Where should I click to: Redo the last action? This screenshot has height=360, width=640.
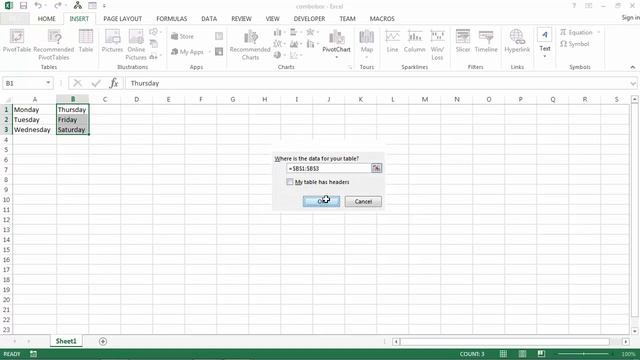[x=57, y=6]
